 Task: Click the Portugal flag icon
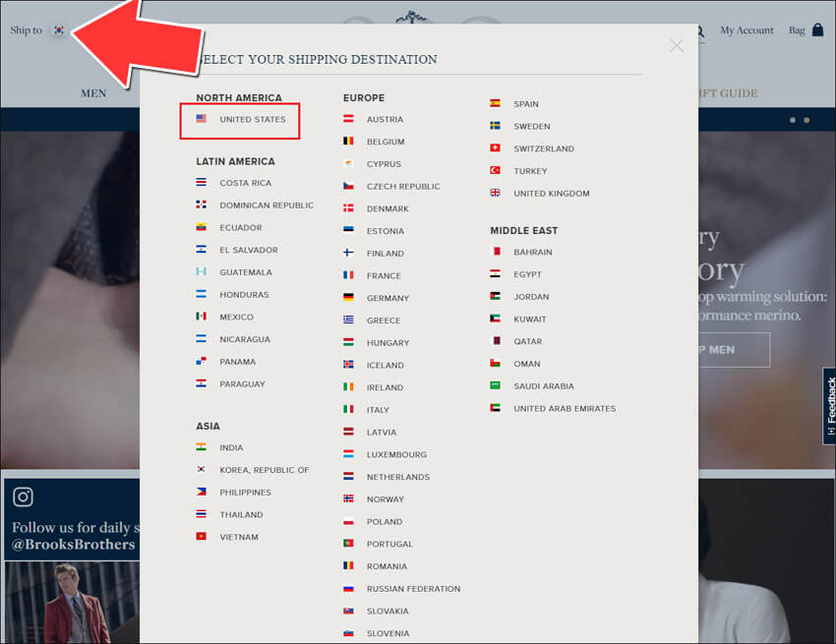point(348,544)
